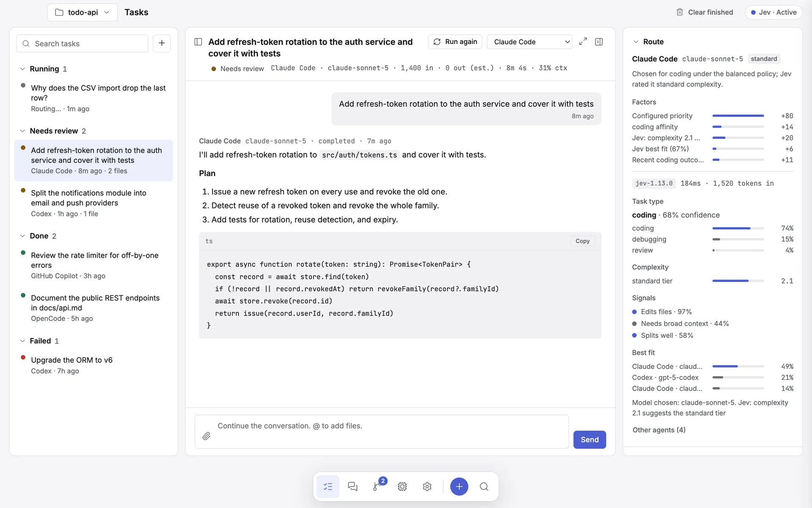Open the CSV import drop task
The width and height of the screenshot is (812, 508).
[93, 98]
